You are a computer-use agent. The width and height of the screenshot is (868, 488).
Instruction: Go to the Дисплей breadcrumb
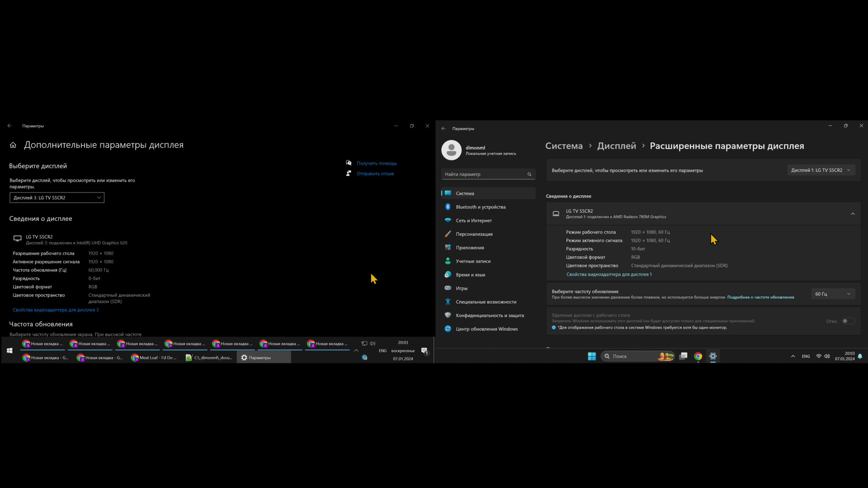pyautogui.click(x=616, y=146)
